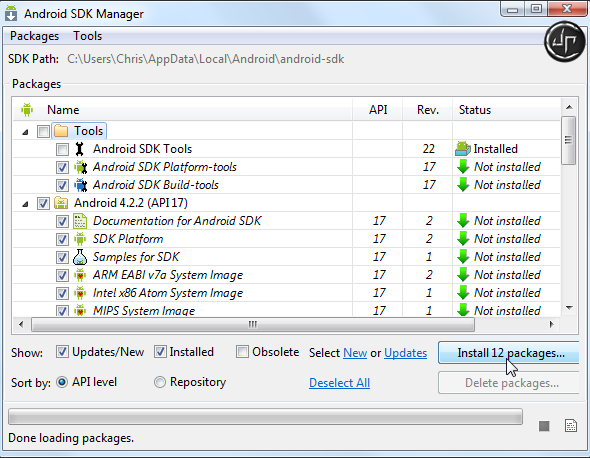Click the green arrow for Platform-tools status

pyautogui.click(x=463, y=167)
